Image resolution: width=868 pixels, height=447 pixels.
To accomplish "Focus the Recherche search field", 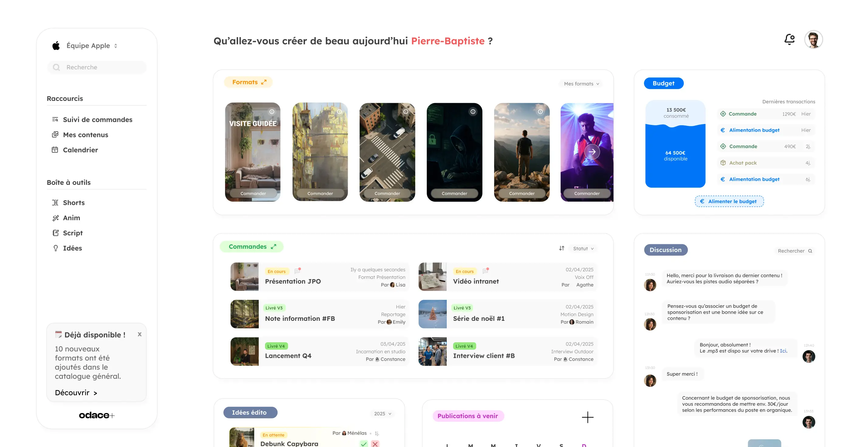I will pos(97,67).
